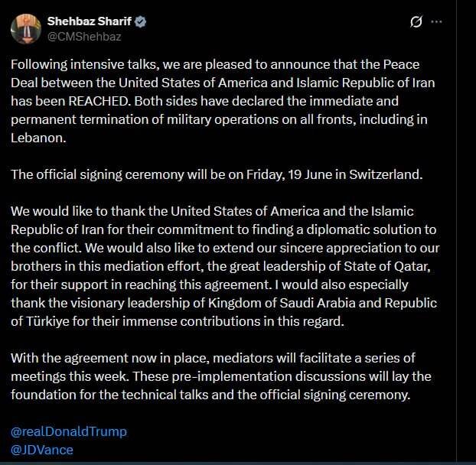Click the paragraph starting With the agreement

coord(221,376)
